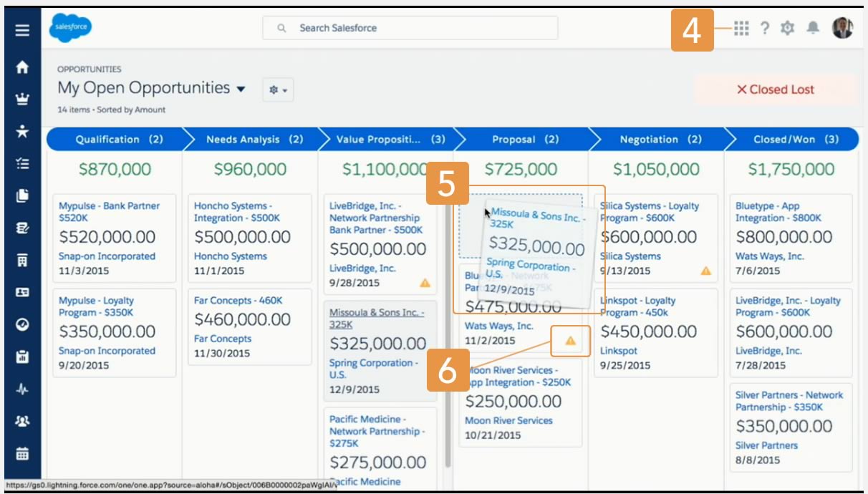Open the Feed pulse icon in sidebar

(x=22, y=389)
